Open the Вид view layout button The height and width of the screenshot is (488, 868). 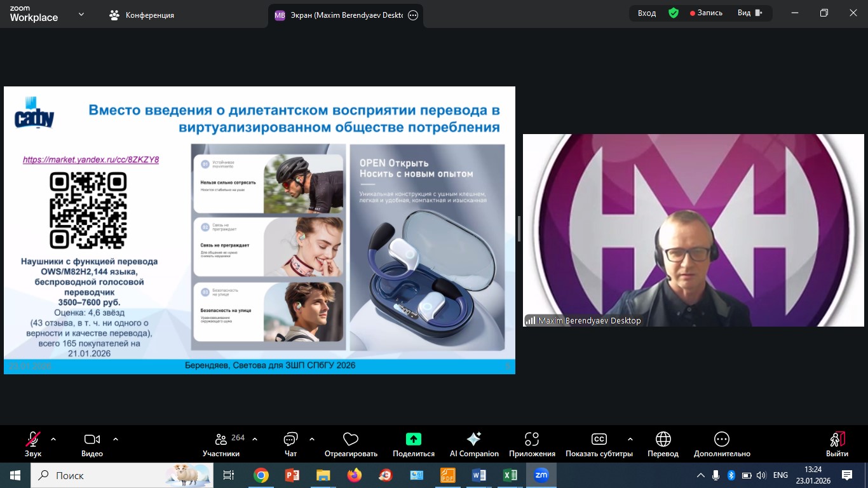[750, 13]
